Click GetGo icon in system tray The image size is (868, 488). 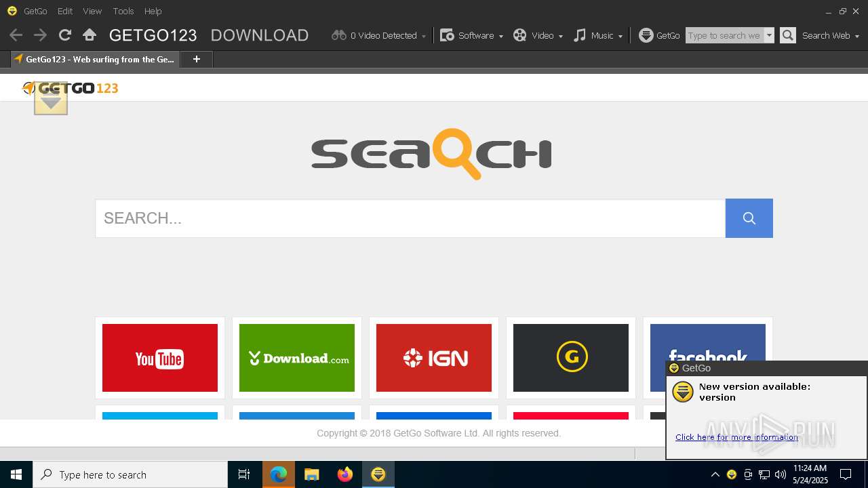click(x=732, y=474)
